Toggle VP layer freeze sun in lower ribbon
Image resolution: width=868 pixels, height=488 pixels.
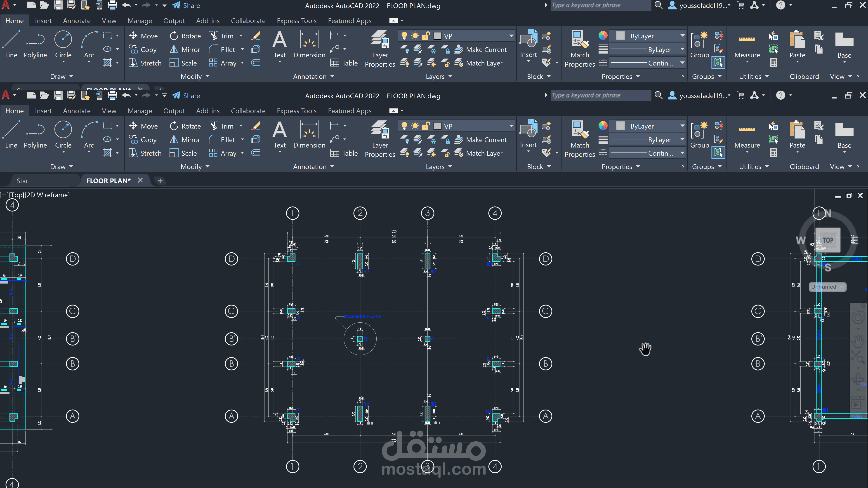tap(415, 126)
